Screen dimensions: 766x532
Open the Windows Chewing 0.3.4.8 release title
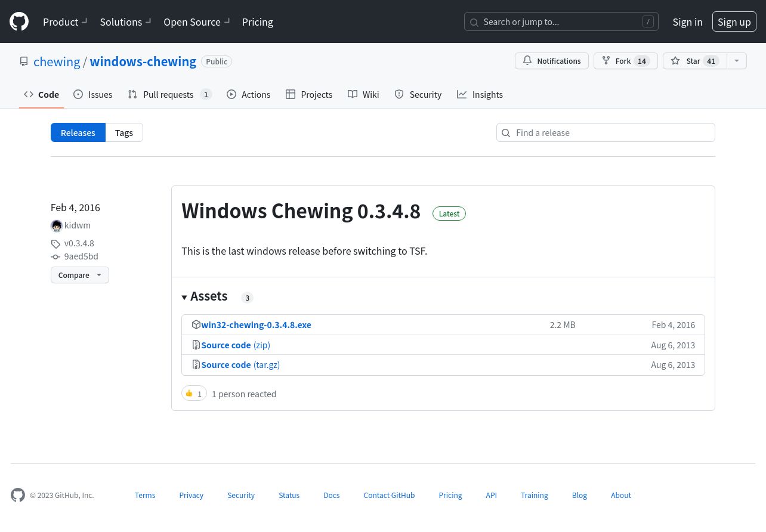[301, 211]
